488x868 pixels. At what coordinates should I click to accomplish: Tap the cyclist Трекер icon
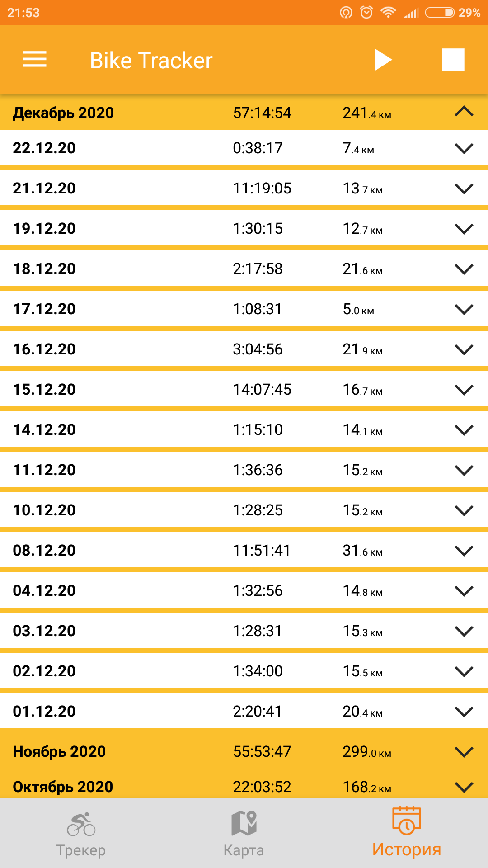coord(81,824)
